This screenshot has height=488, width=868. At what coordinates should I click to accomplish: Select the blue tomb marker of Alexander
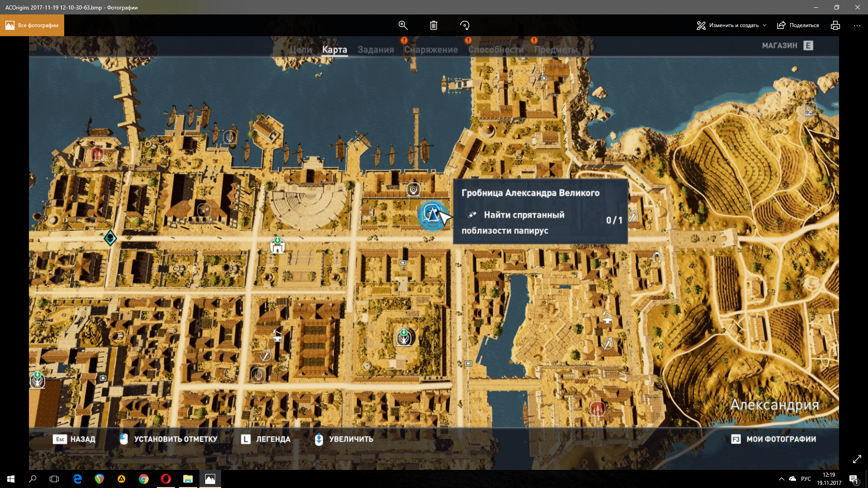432,216
